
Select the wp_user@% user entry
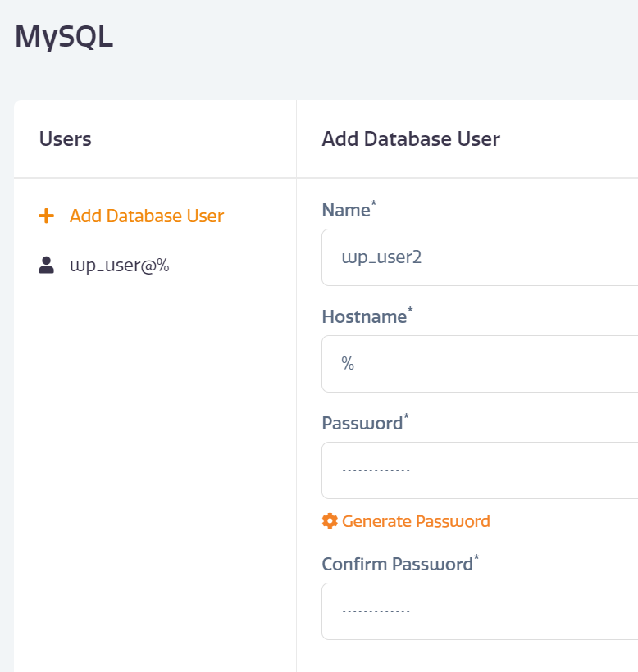tap(120, 266)
